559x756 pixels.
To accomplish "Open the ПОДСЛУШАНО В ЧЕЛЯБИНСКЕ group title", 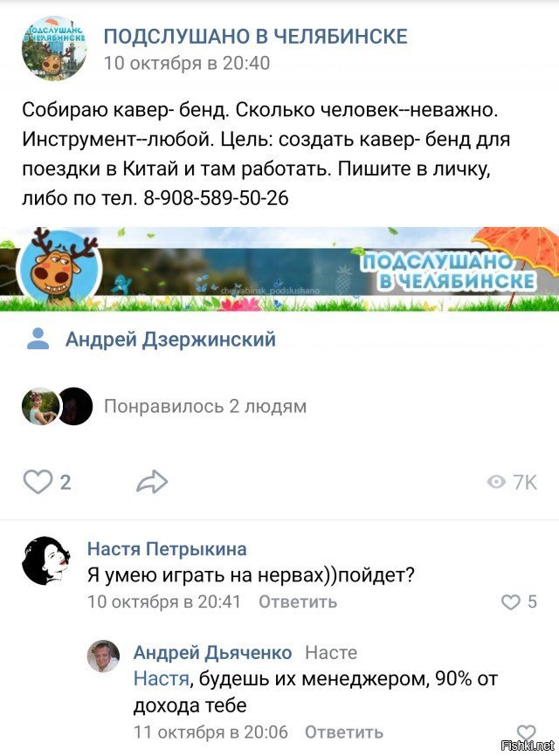I will [x=256, y=37].
